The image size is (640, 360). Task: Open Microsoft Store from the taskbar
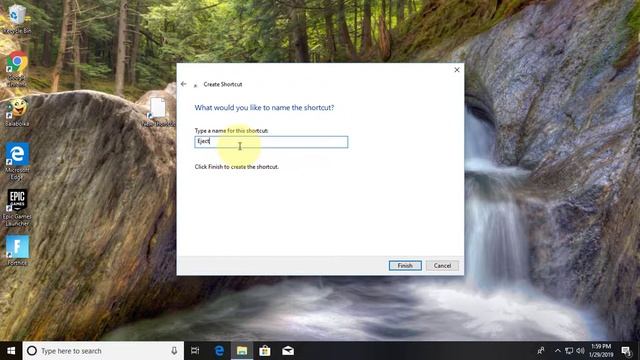point(265,351)
